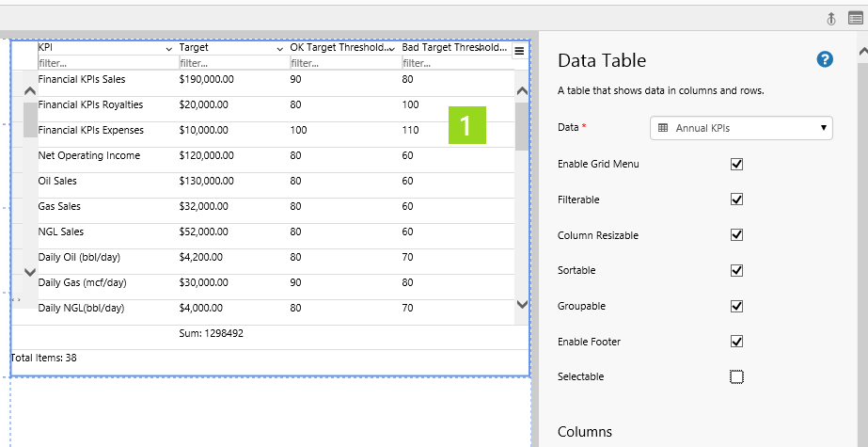Toggle the Filterable checkbox

pos(736,200)
